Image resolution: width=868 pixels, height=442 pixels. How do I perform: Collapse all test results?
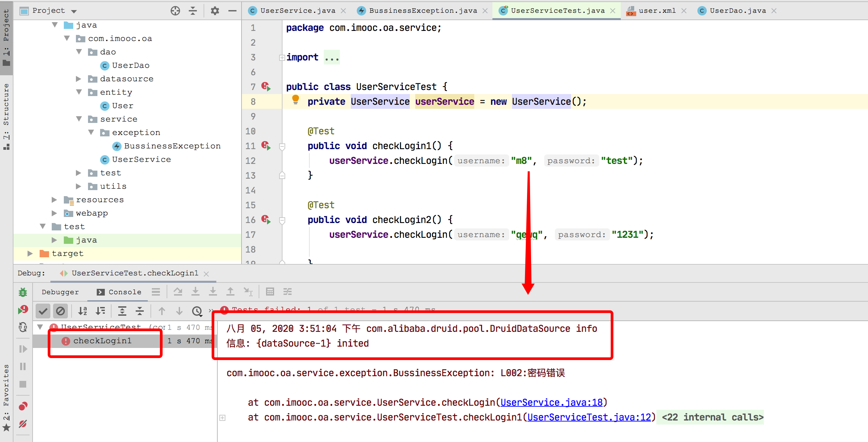[140, 311]
